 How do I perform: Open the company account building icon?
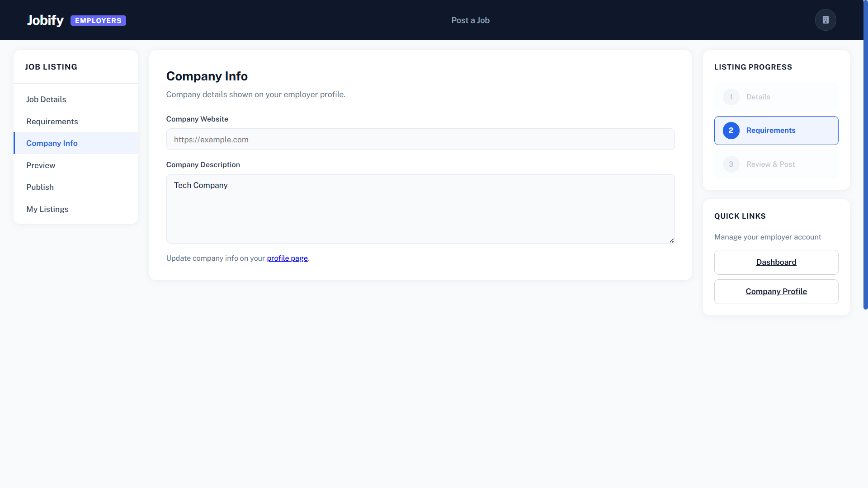(826, 20)
